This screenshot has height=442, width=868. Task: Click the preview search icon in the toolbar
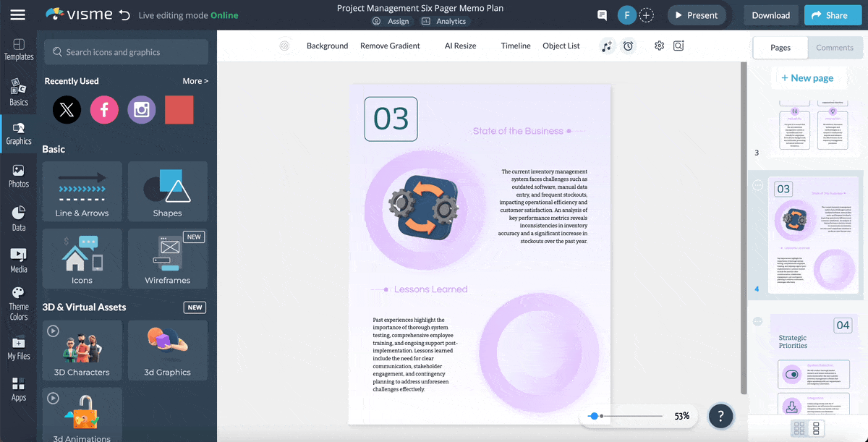coord(678,46)
